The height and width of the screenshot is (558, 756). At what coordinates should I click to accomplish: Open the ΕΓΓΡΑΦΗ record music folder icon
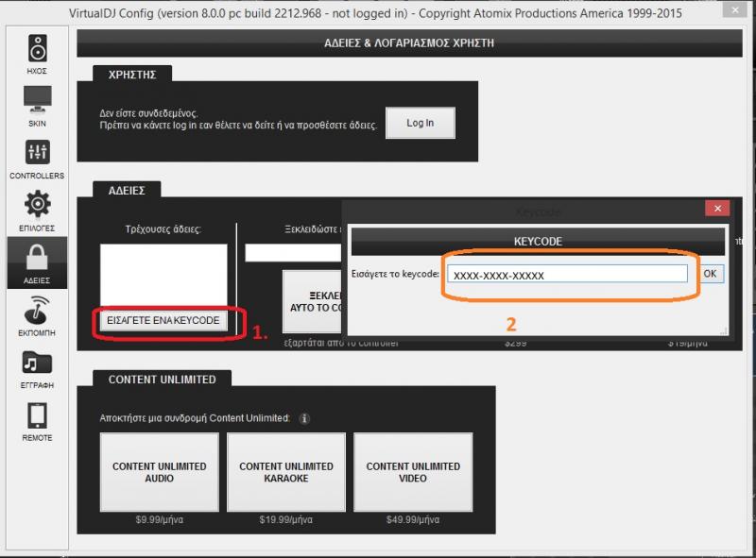coord(37,363)
